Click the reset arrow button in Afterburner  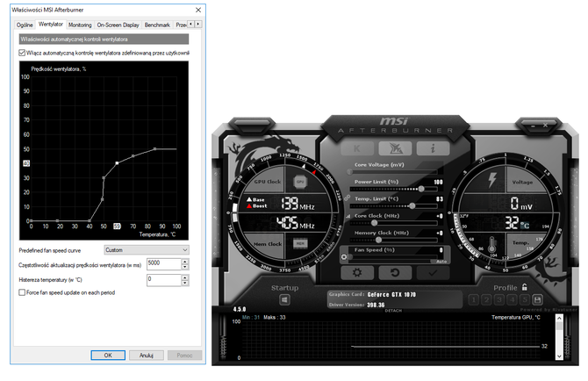pyautogui.click(x=395, y=272)
